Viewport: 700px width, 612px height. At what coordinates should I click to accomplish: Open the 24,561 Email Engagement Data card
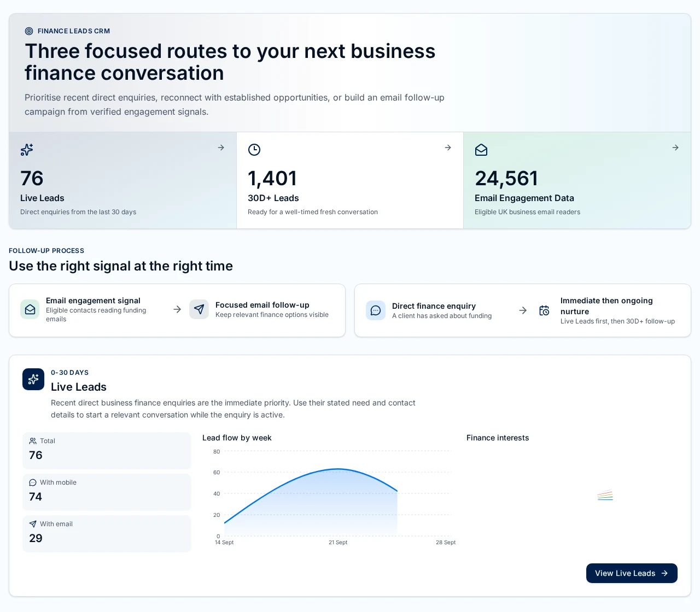pyautogui.click(x=577, y=180)
